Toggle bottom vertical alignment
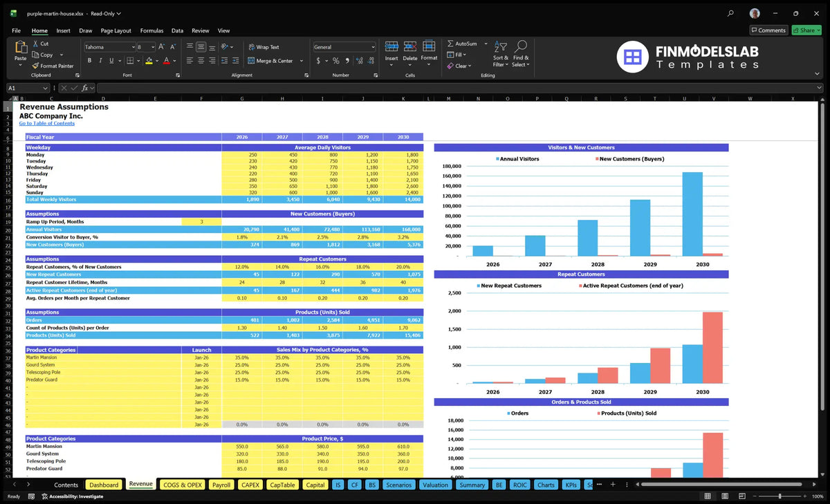 tap(213, 47)
